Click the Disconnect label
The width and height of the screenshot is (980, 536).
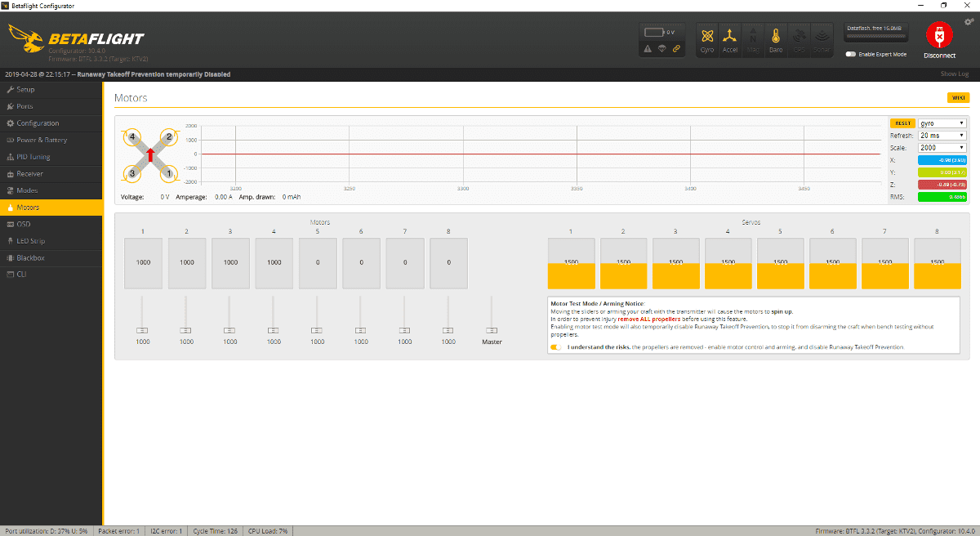click(939, 56)
